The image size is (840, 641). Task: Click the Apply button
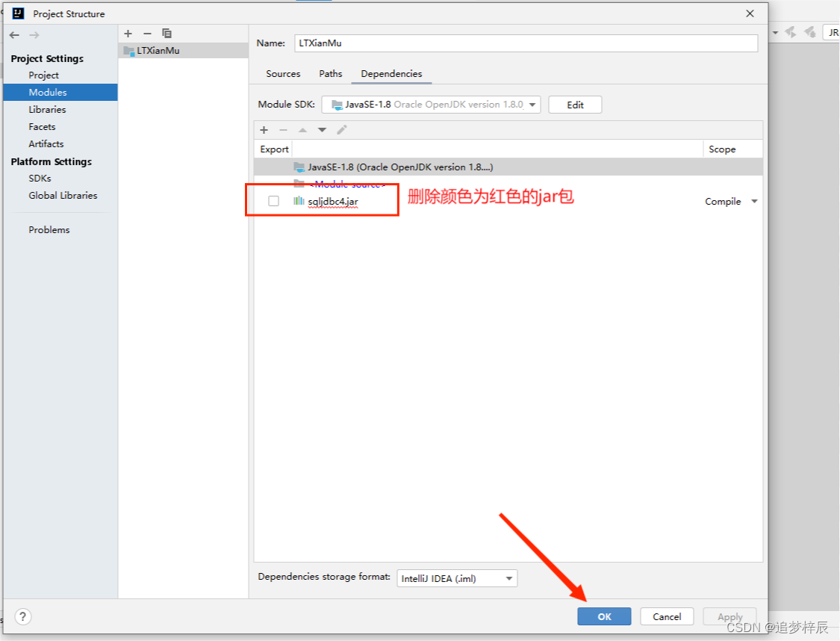point(729,616)
